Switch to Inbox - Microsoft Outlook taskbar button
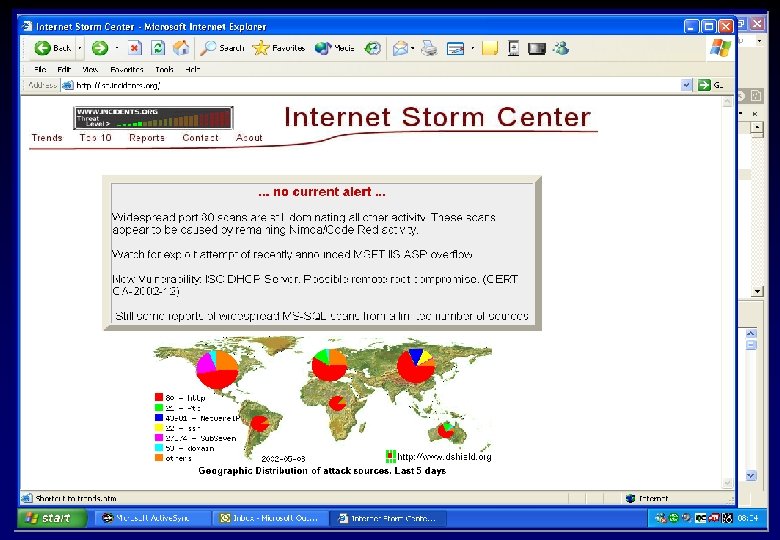 point(271,518)
